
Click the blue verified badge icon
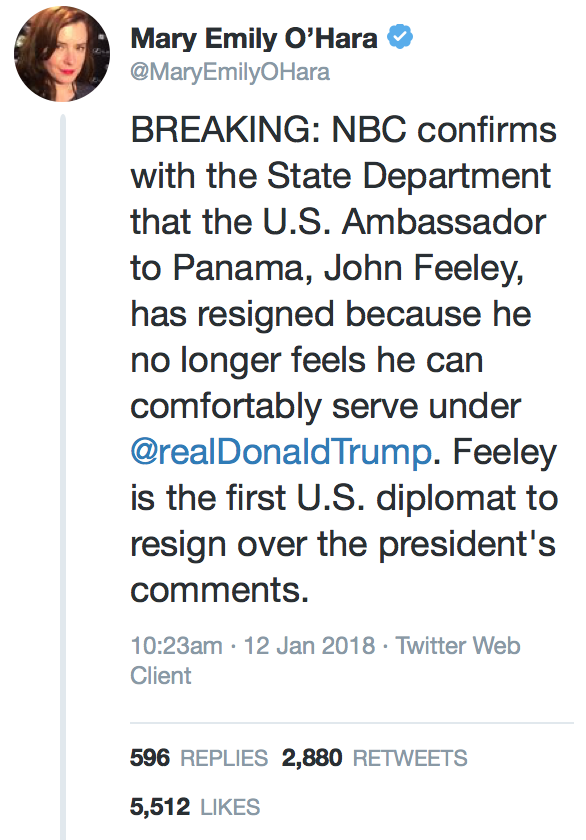pos(400,37)
